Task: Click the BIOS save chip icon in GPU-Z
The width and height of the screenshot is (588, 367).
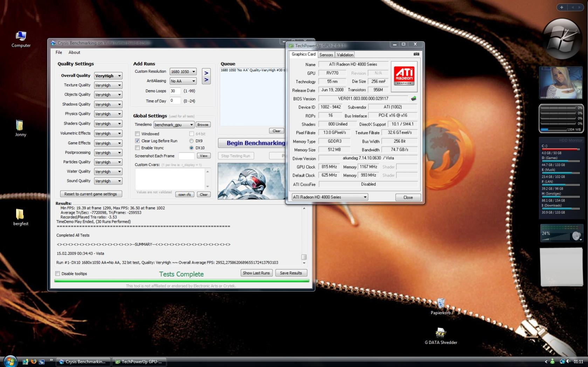Action: pyautogui.click(x=414, y=99)
